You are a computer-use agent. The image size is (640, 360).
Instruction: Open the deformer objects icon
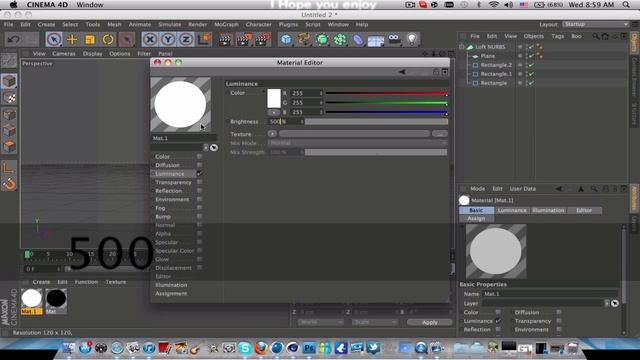click(x=358, y=40)
